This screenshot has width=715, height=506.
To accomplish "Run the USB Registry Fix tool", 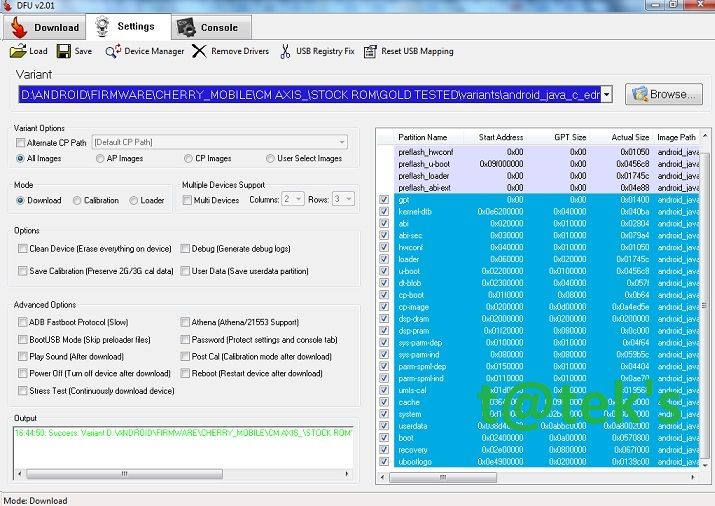I will pos(286,51).
